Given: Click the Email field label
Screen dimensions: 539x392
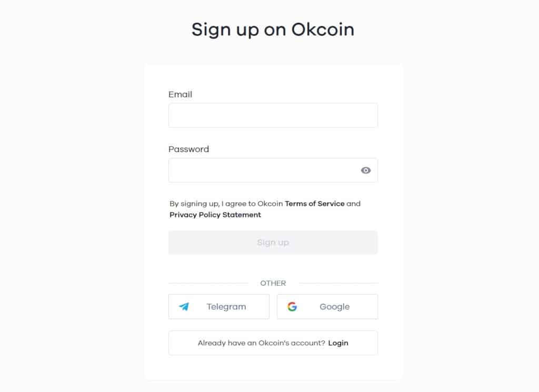Looking at the screenshot, I should pos(180,94).
